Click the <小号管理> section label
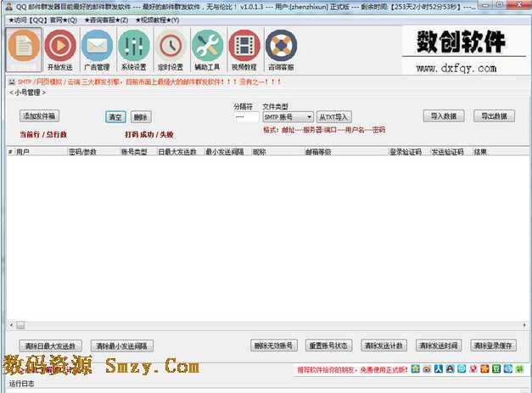This screenshot has width=532, height=393. click(x=27, y=93)
